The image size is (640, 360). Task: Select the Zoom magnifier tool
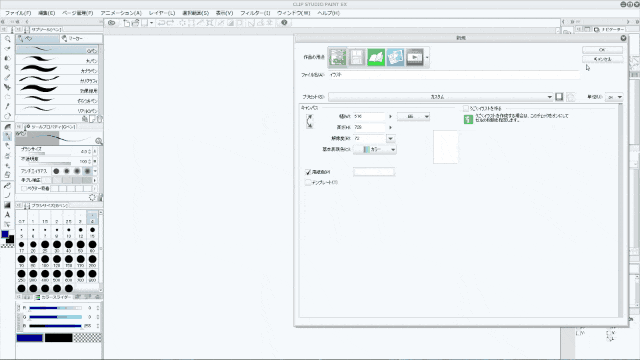point(7,39)
